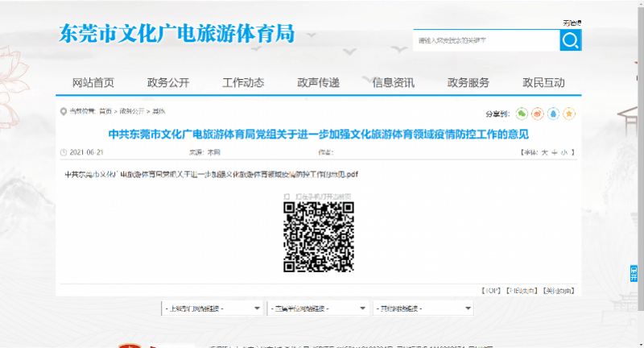Image resolution: width=644 pixels, height=348 pixels.
Task: Click the blue article headline
Action: tap(318, 135)
